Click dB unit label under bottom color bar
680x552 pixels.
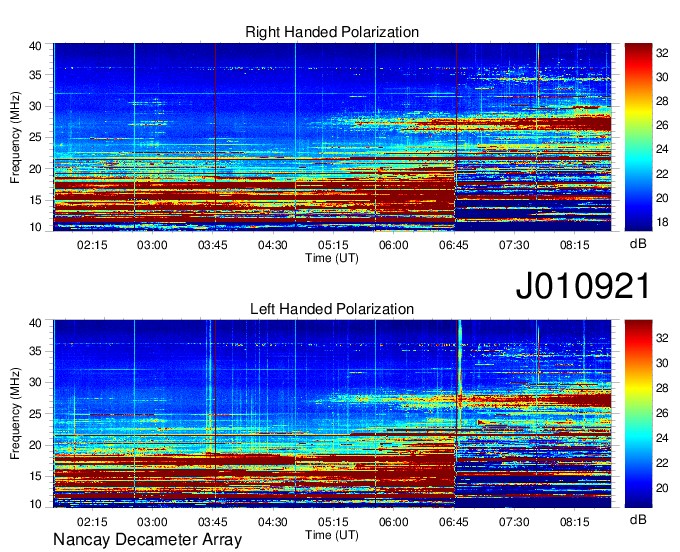point(638,520)
